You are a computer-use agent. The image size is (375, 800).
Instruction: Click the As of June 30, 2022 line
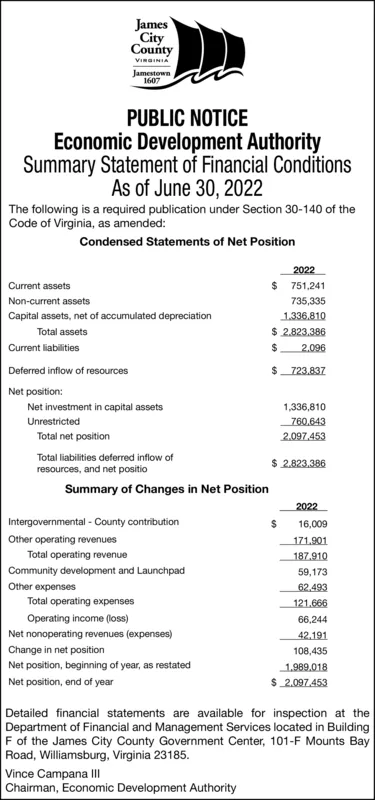click(x=187, y=189)
